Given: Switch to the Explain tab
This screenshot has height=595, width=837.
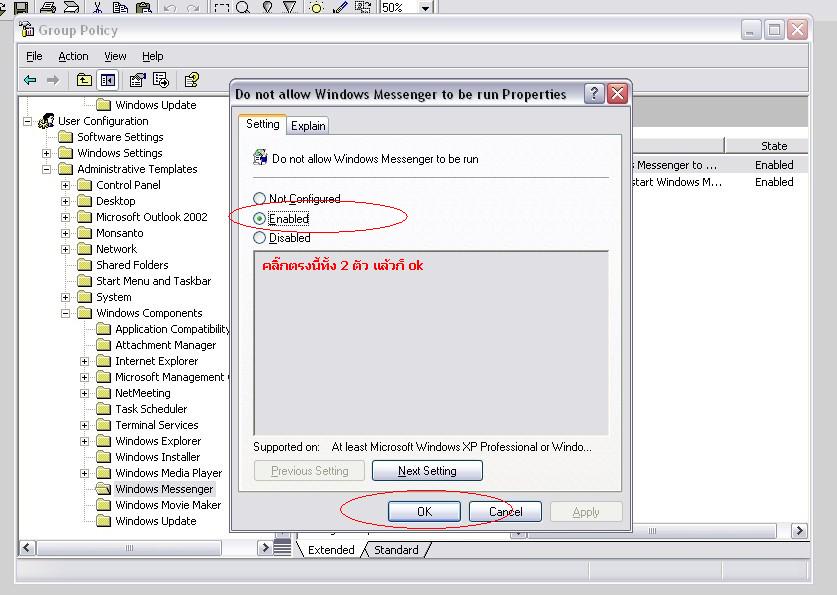Looking at the screenshot, I should point(308,126).
